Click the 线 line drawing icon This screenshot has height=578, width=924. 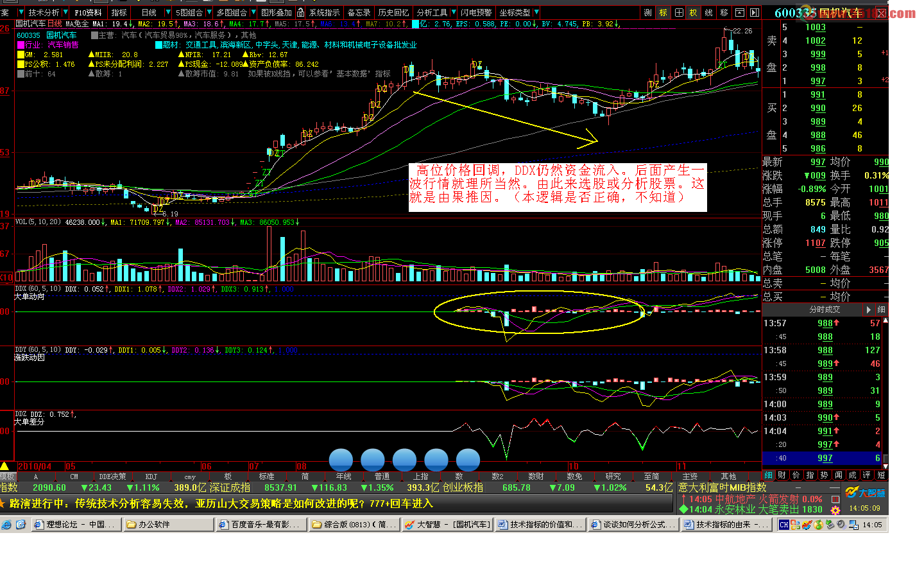708,12
